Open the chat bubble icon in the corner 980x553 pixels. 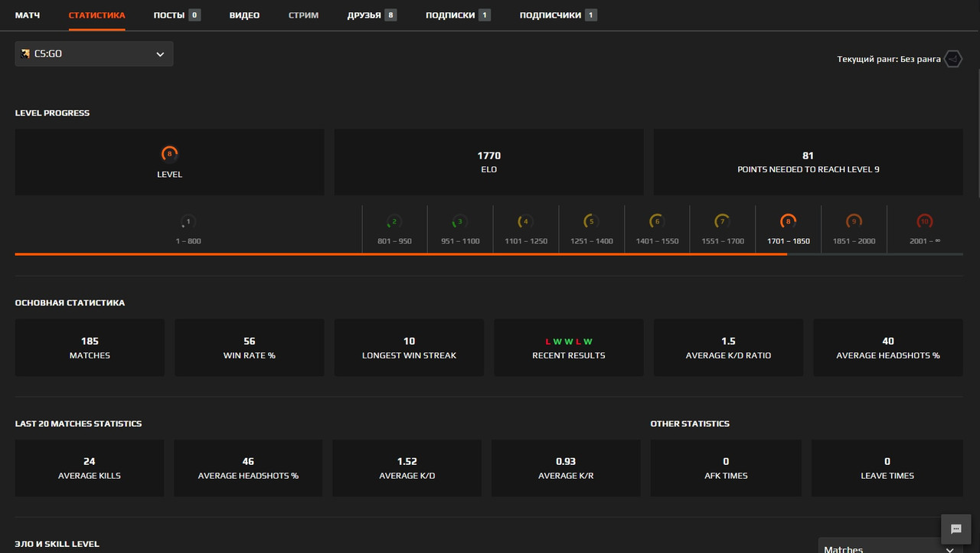[x=955, y=529]
